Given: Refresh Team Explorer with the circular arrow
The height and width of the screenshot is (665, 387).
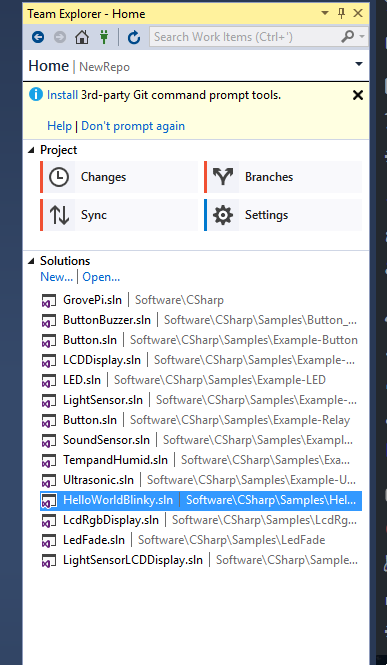Looking at the screenshot, I should [134, 37].
